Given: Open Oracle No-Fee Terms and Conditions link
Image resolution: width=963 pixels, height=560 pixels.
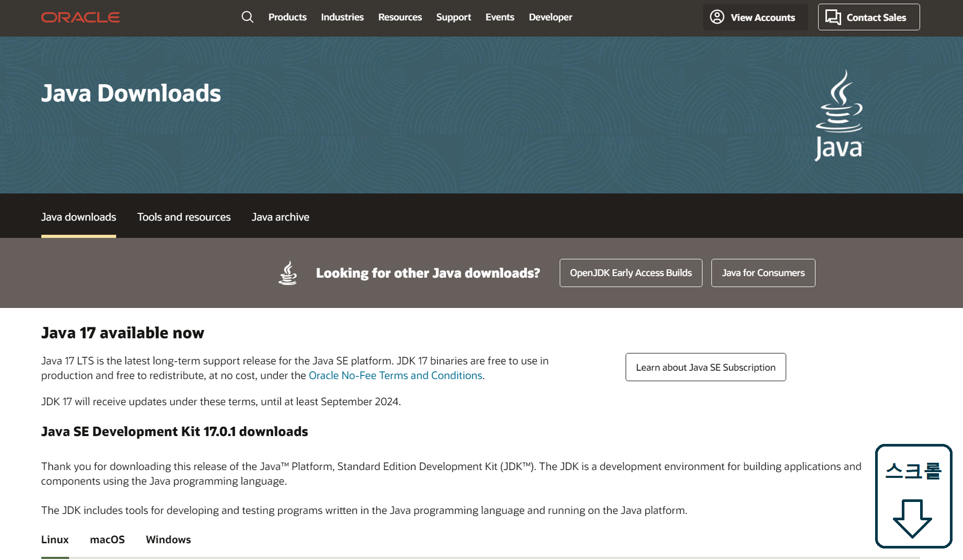Looking at the screenshot, I should point(395,375).
